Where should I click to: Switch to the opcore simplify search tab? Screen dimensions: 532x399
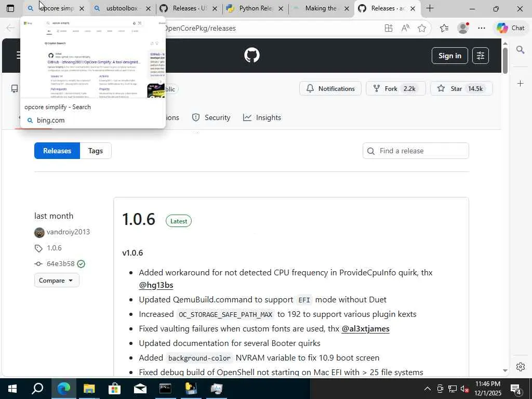tap(51, 8)
